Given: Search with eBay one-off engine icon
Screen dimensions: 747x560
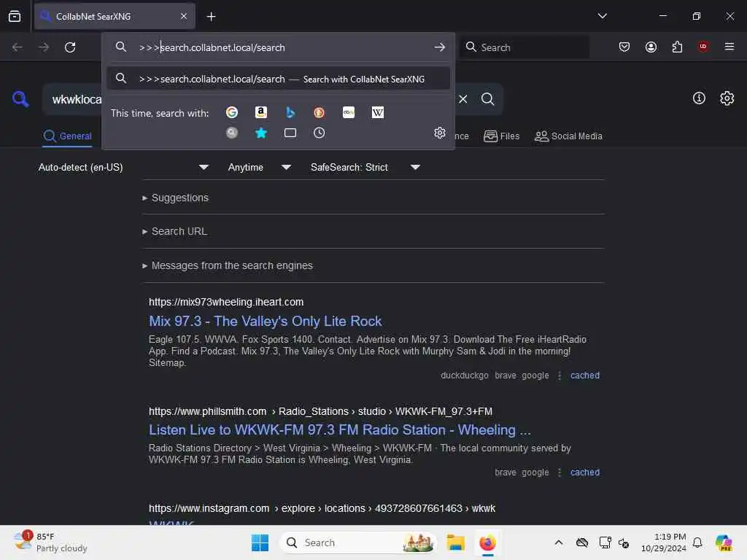Looking at the screenshot, I should click(349, 112).
